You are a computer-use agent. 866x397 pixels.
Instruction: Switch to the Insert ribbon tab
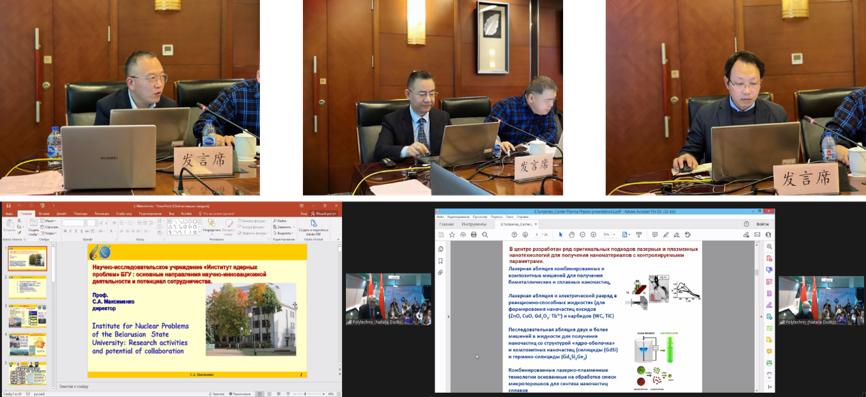coord(44,213)
